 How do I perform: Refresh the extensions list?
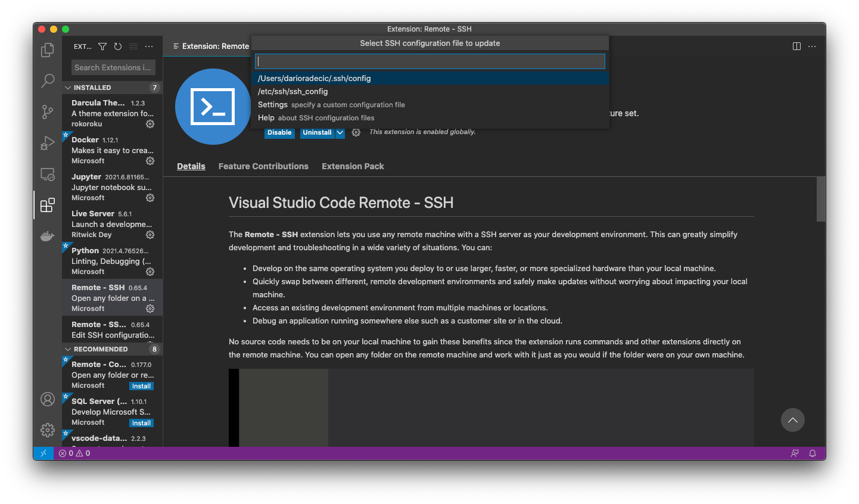118,46
